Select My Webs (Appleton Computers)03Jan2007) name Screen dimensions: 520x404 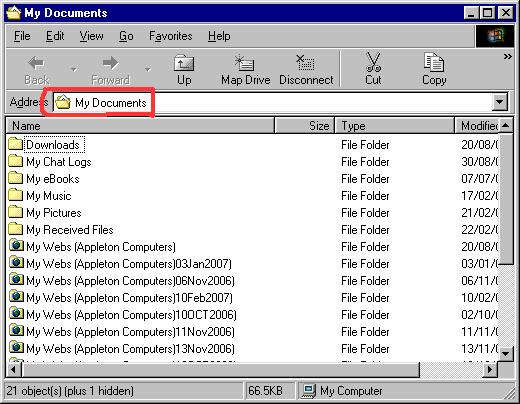[129, 264]
